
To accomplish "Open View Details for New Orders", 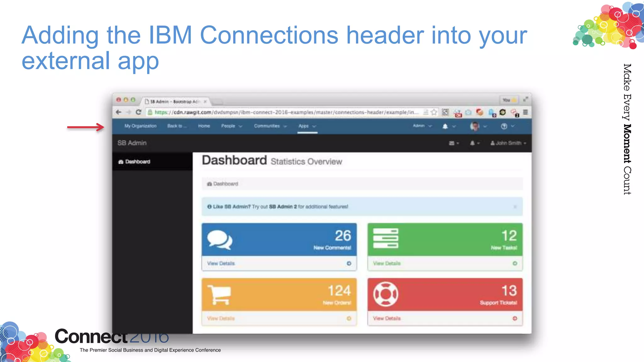I will (x=221, y=318).
